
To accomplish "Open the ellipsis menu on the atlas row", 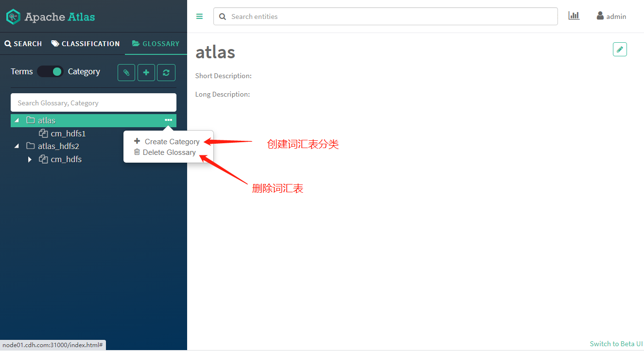I will [168, 120].
